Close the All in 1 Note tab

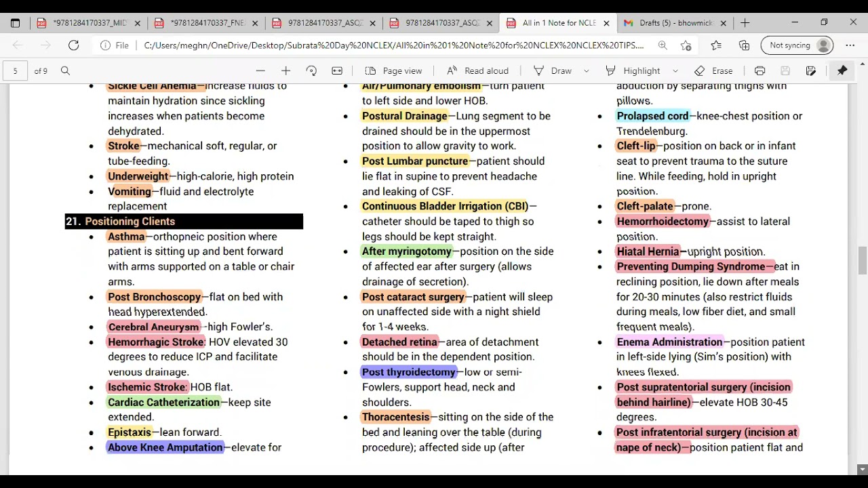click(606, 23)
